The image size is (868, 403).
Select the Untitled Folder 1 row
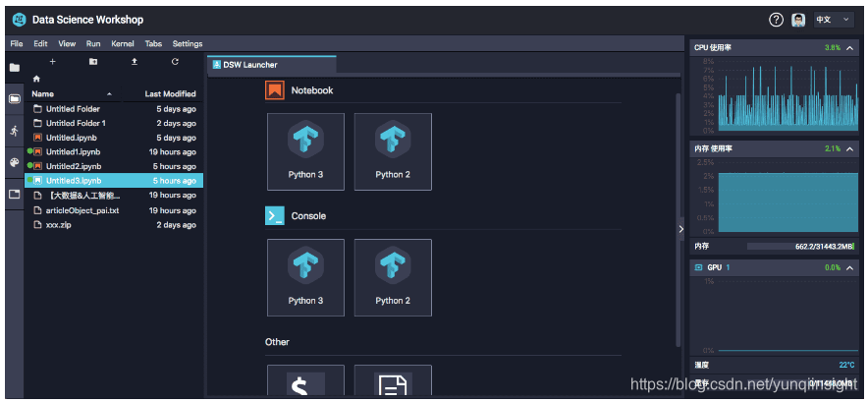114,123
